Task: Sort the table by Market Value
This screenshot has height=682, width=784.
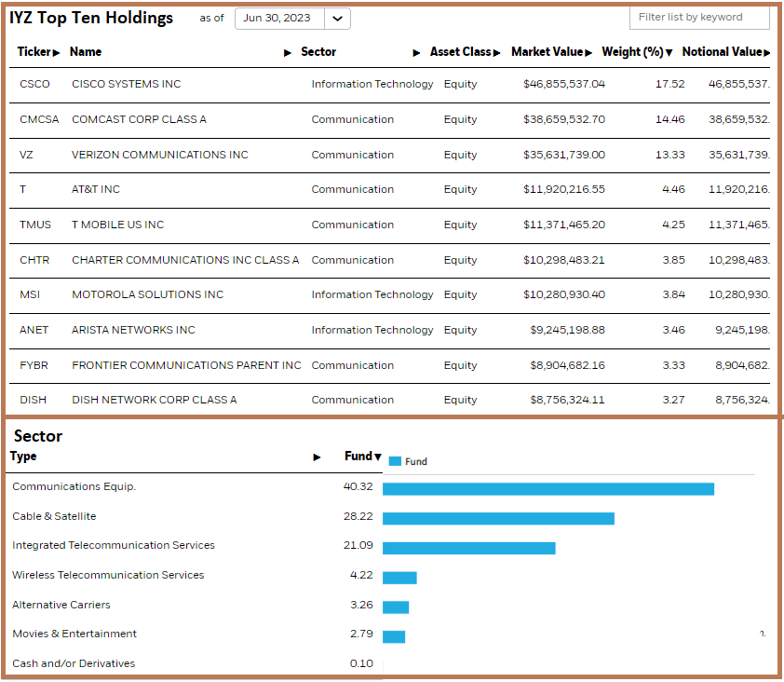Action: point(588,52)
